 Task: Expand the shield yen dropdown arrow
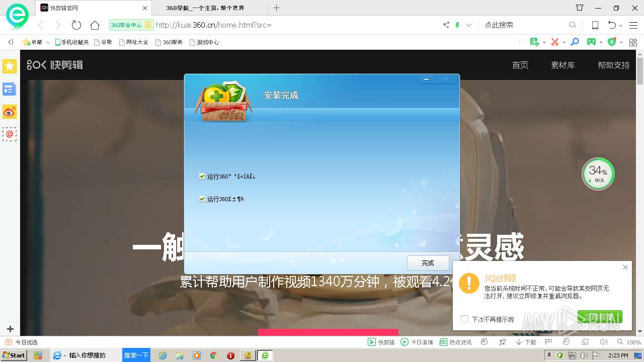point(621,43)
